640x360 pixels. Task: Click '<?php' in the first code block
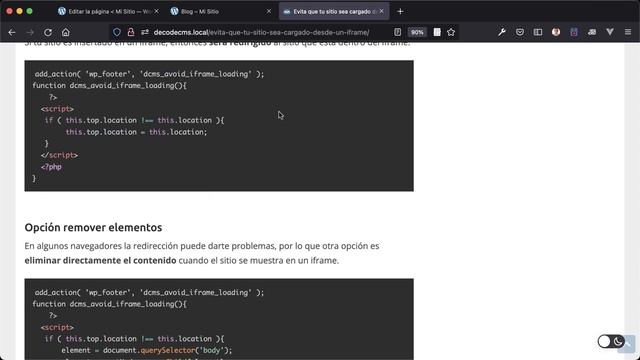pyautogui.click(x=51, y=167)
